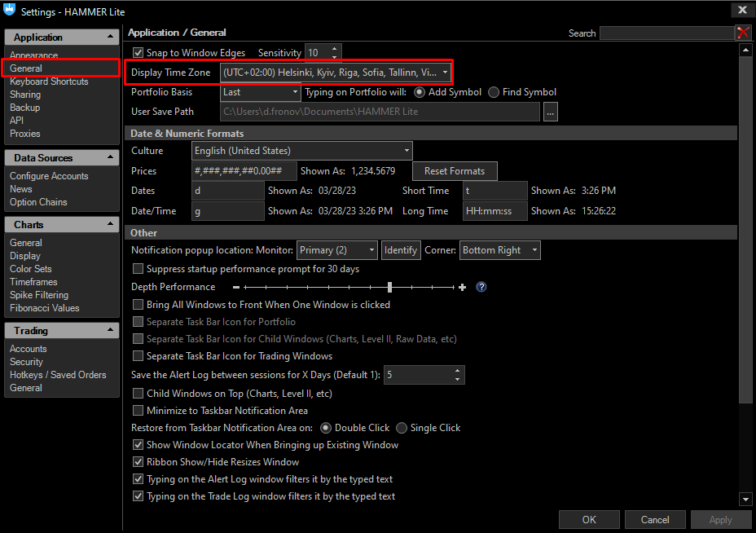Open Option Chains settings page
The height and width of the screenshot is (533, 756).
[38, 202]
